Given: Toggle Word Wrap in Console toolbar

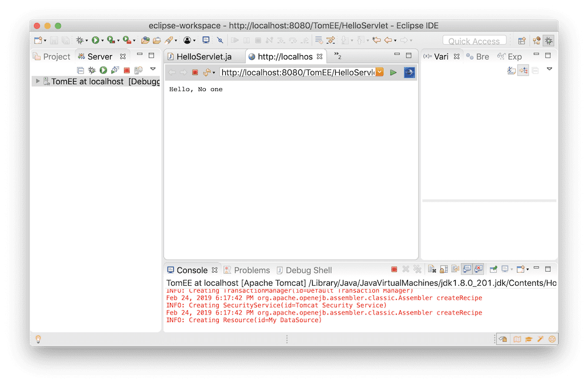Looking at the screenshot, I should tap(455, 269).
